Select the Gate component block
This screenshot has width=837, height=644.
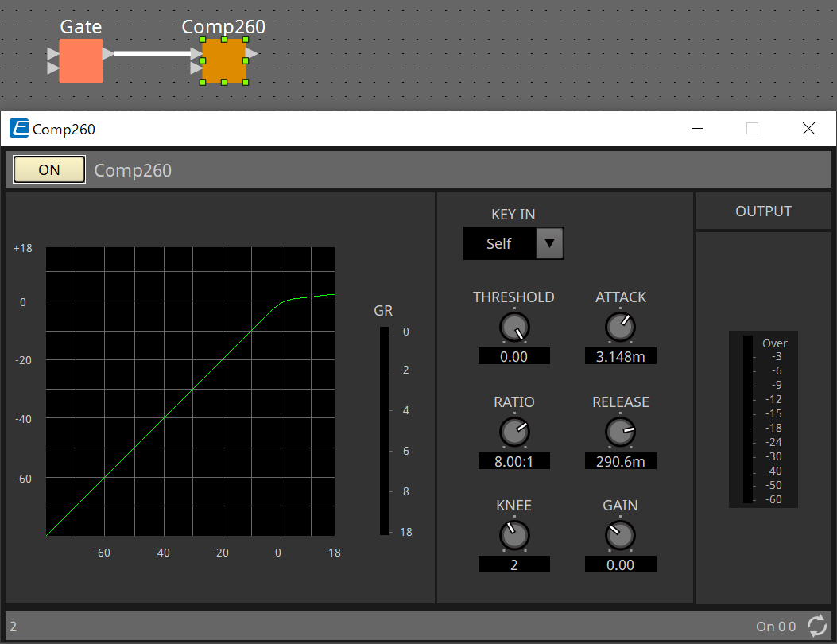(x=81, y=60)
